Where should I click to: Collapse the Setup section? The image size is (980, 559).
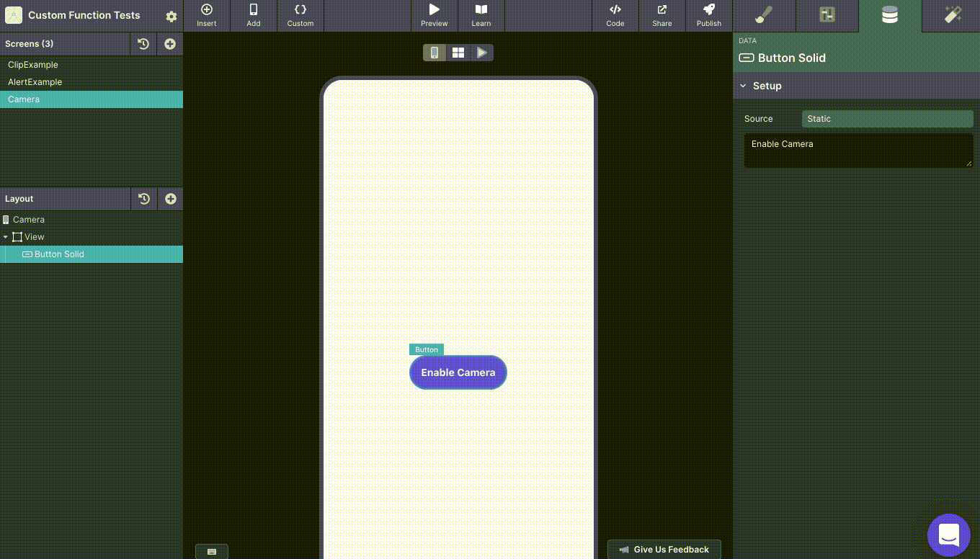coord(743,86)
